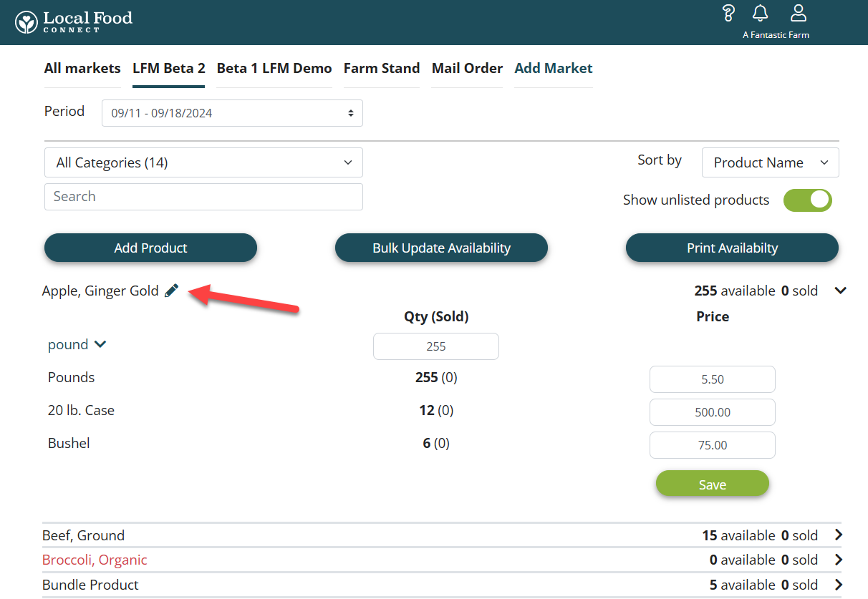Open the notifications bell icon

click(760, 14)
